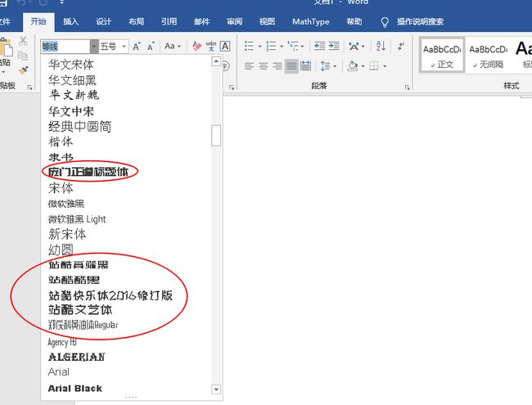Center text alignment icon

coord(264,65)
